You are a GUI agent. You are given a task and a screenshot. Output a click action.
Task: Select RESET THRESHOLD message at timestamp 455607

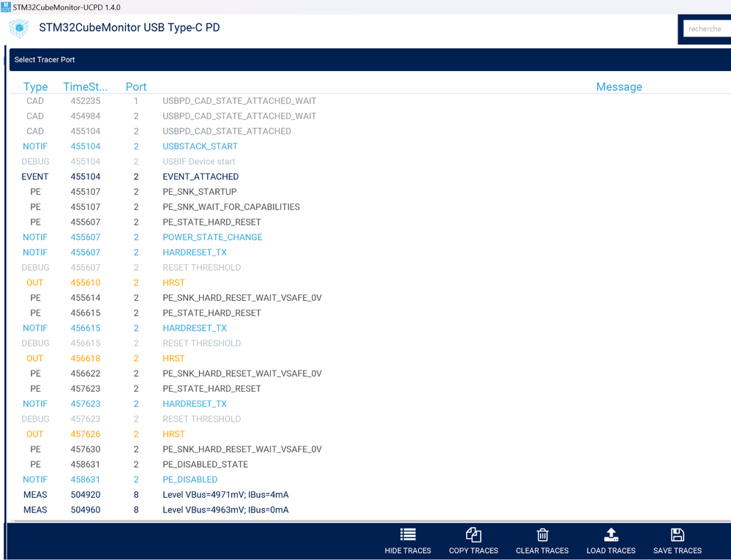202,268
